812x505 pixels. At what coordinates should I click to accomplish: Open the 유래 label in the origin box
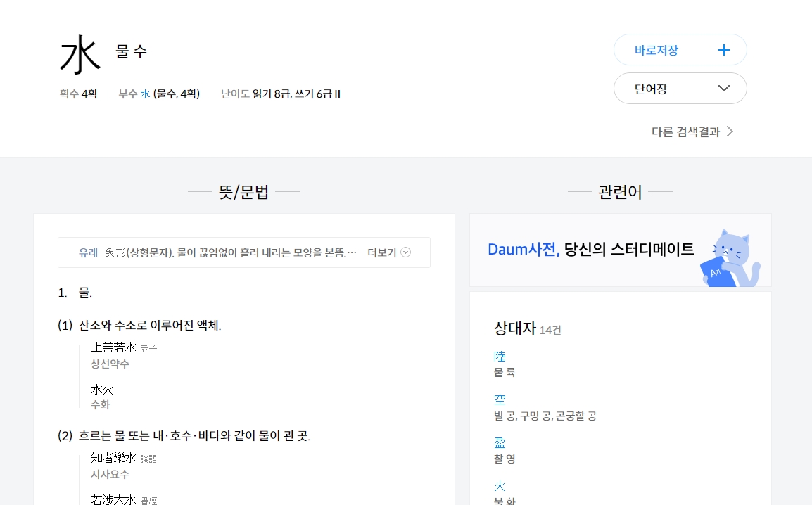87,252
